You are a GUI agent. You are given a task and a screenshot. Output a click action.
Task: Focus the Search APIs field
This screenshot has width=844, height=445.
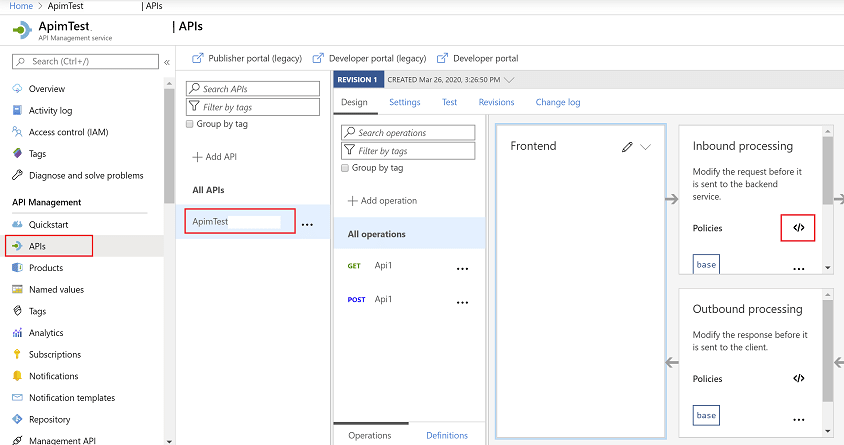253,89
